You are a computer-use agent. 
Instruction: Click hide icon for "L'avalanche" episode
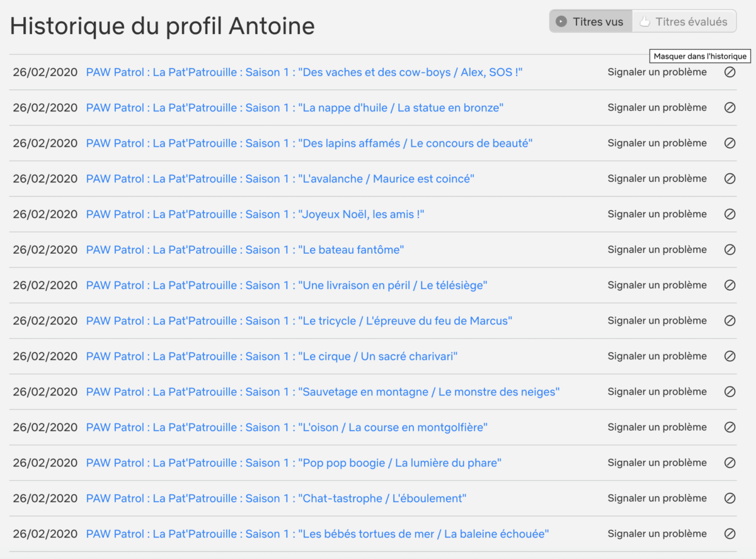(x=730, y=179)
